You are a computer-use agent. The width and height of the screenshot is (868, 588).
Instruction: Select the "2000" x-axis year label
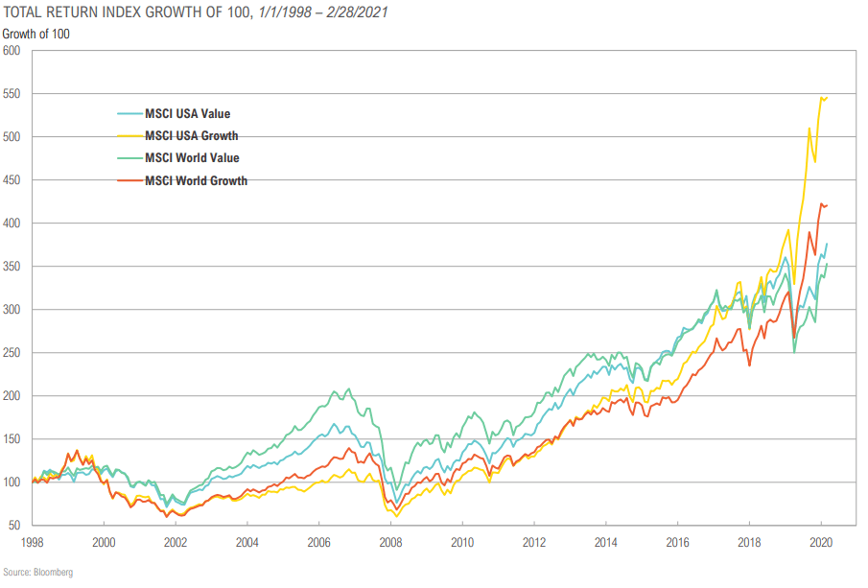(x=105, y=543)
